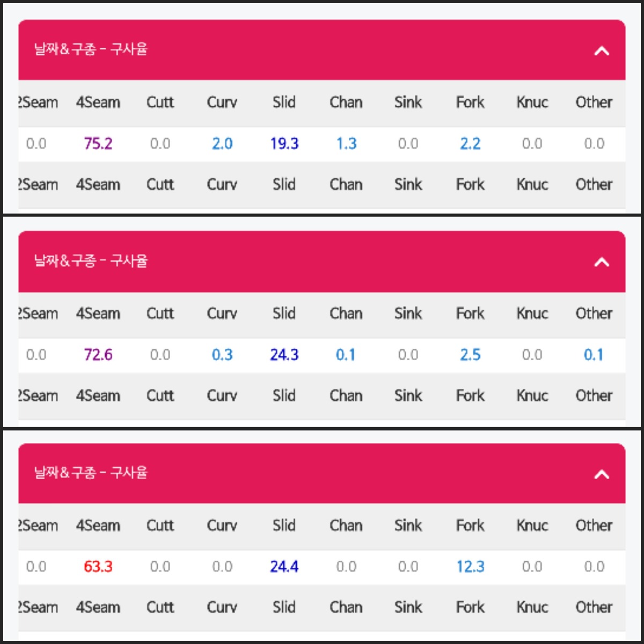Select the 72.6 4Seam value
Viewport: 644px width, 644px height.
pyautogui.click(x=98, y=355)
